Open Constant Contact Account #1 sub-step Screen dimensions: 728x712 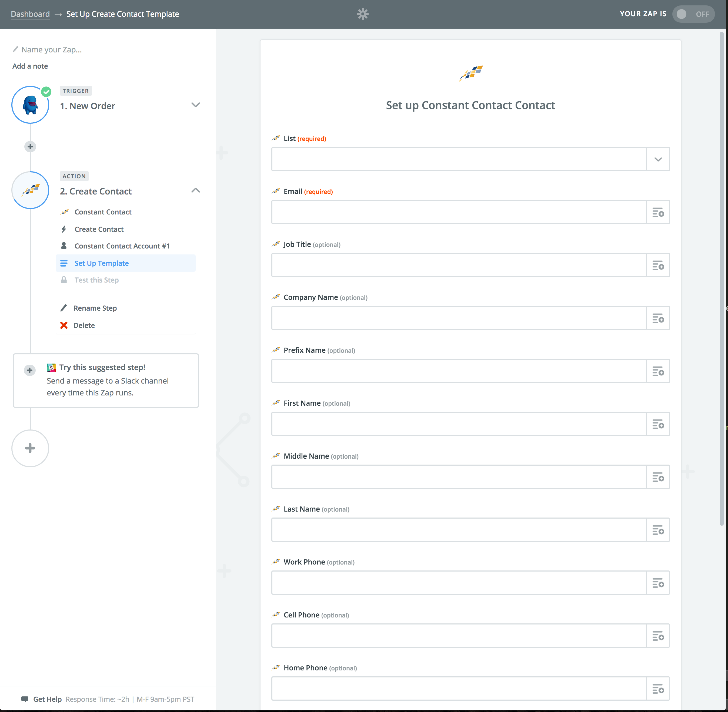(122, 246)
